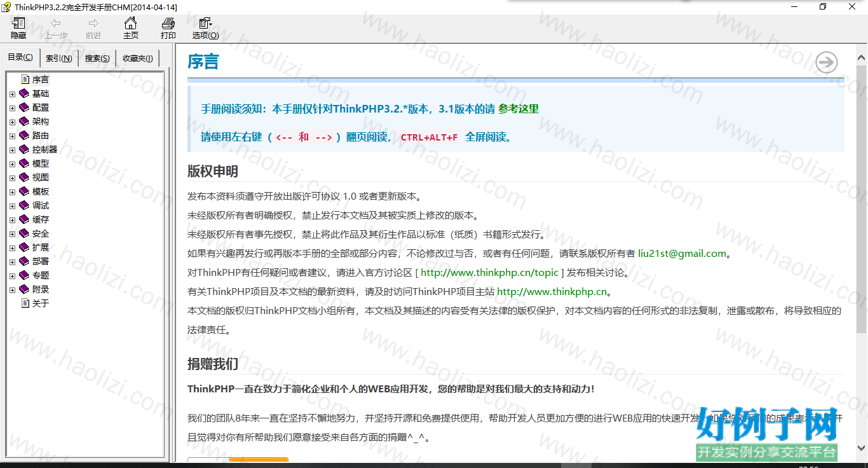Viewport: 868px width, 468px height.
Task: Click the 上一步 back arrow icon
Action: pos(56,24)
